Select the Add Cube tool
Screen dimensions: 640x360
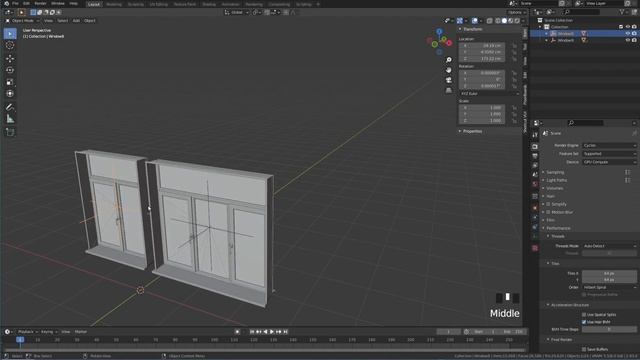point(10,132)
